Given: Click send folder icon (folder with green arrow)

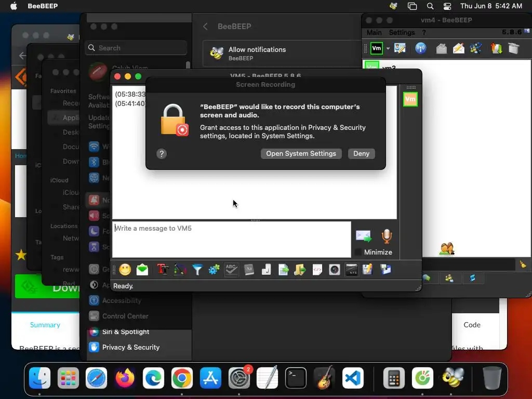Looking at the screenshot, I should tap(300, 270).
